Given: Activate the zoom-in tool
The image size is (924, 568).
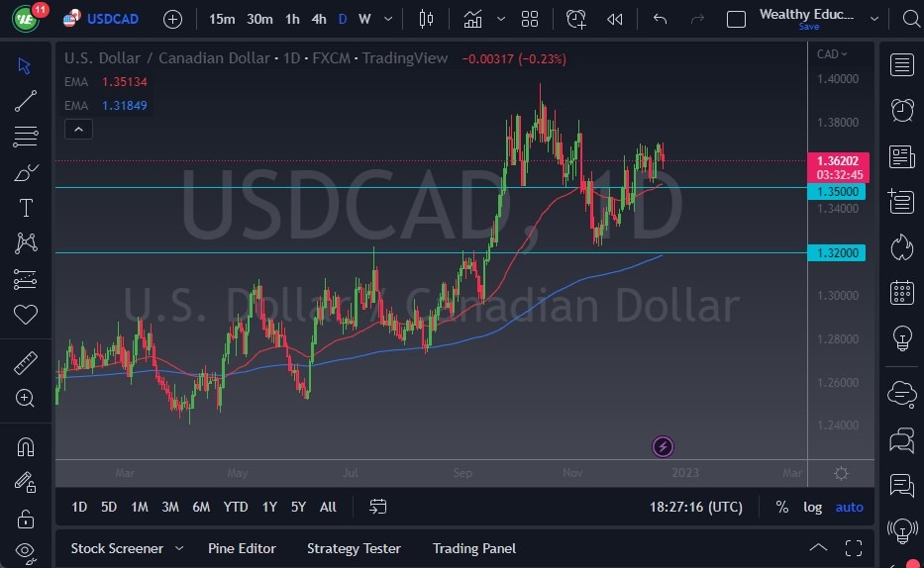Looking at the screenshot, I should pos(25,399).
